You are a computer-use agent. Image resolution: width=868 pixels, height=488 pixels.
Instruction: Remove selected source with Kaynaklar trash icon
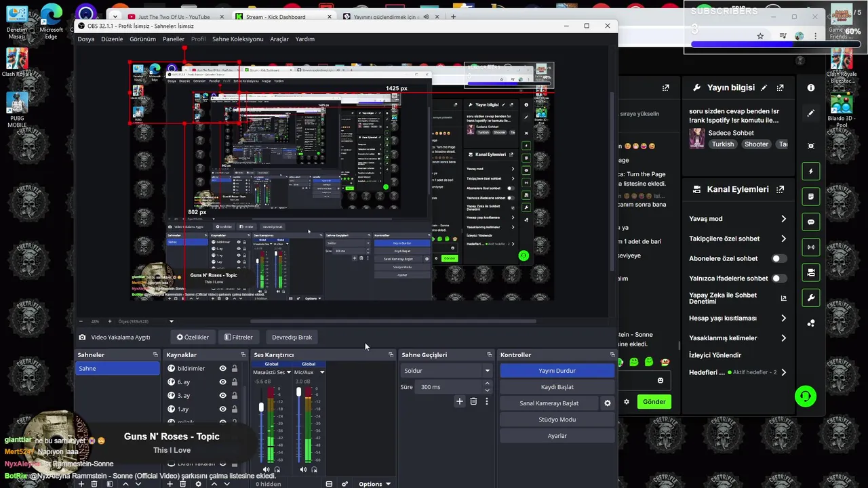(182, 484)
